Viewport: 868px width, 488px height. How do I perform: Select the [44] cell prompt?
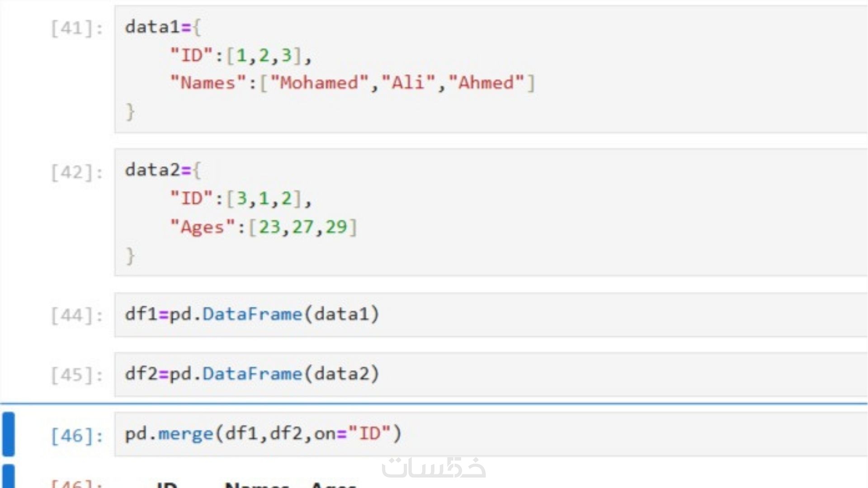coord(77,315)
